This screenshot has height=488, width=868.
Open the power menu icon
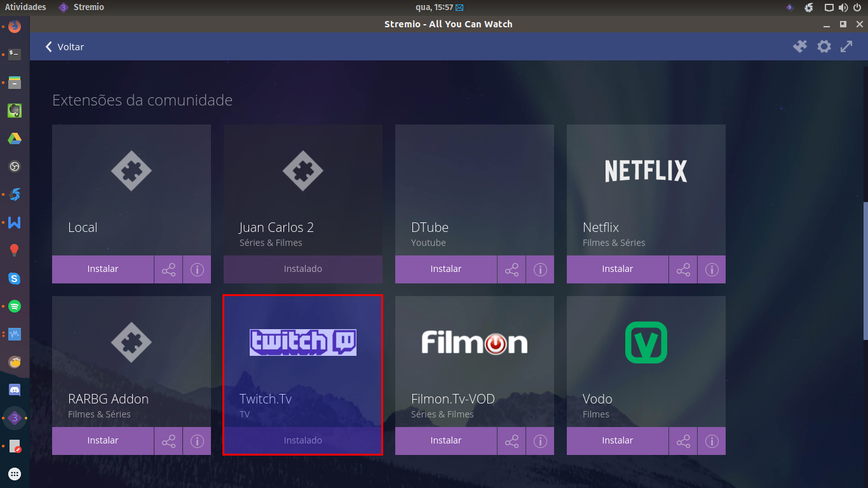(x=857, y=8)
